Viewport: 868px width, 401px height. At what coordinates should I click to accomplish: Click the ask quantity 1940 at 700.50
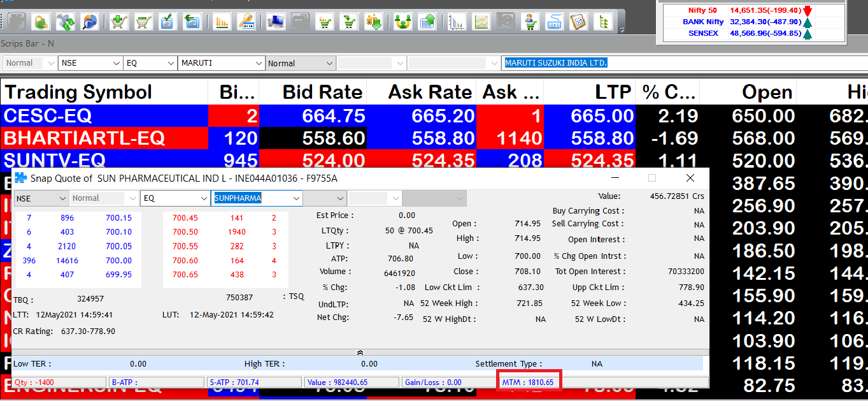point(236,232)
